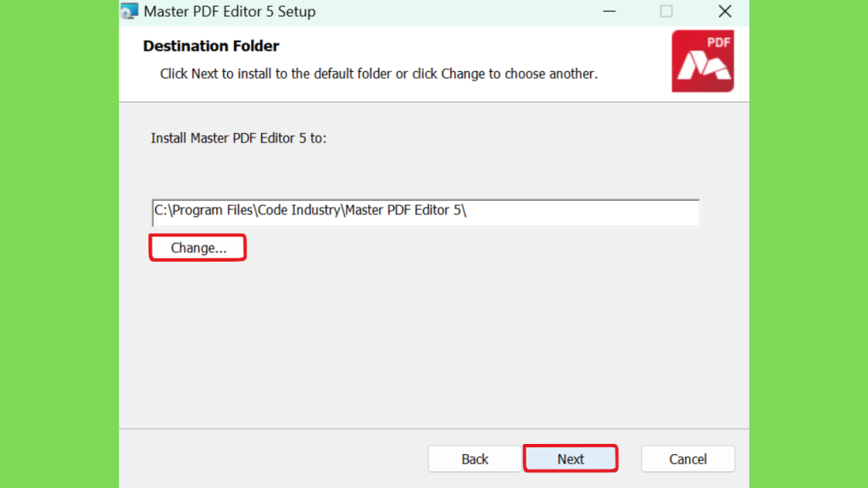
Task: Click the installer icon in title bar
Action: pos(130,11)
